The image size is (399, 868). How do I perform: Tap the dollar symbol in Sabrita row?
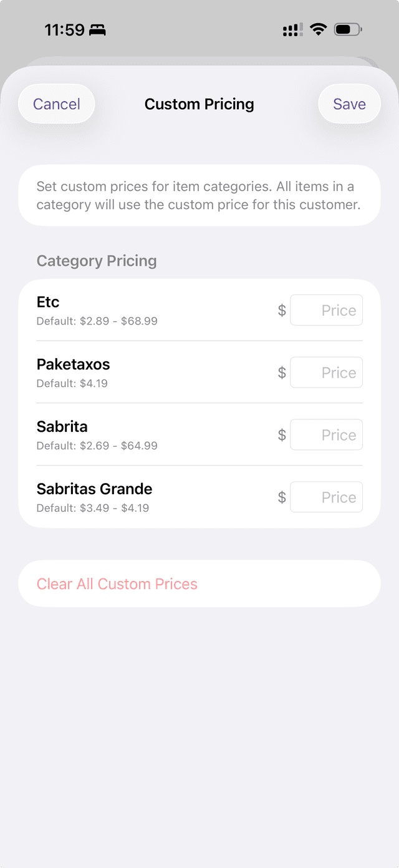tap(282, 435)
